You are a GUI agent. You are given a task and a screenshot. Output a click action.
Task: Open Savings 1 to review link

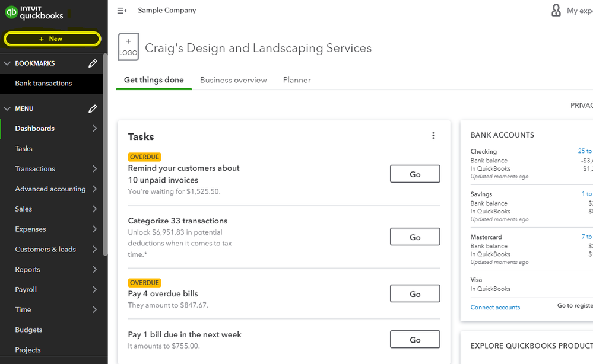click(587, 194)
